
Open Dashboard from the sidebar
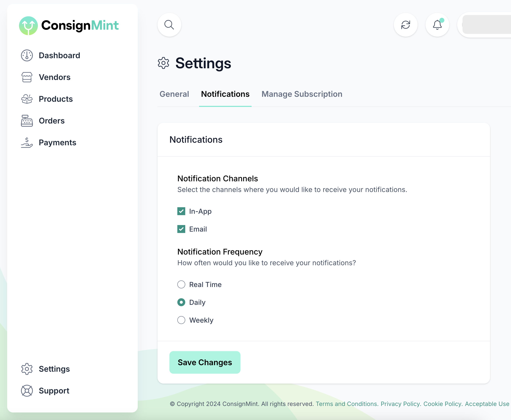[59, 55]
